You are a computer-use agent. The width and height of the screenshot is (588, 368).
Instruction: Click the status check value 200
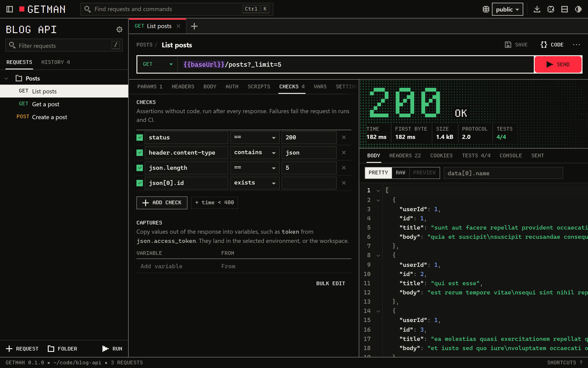click(309, 137)
